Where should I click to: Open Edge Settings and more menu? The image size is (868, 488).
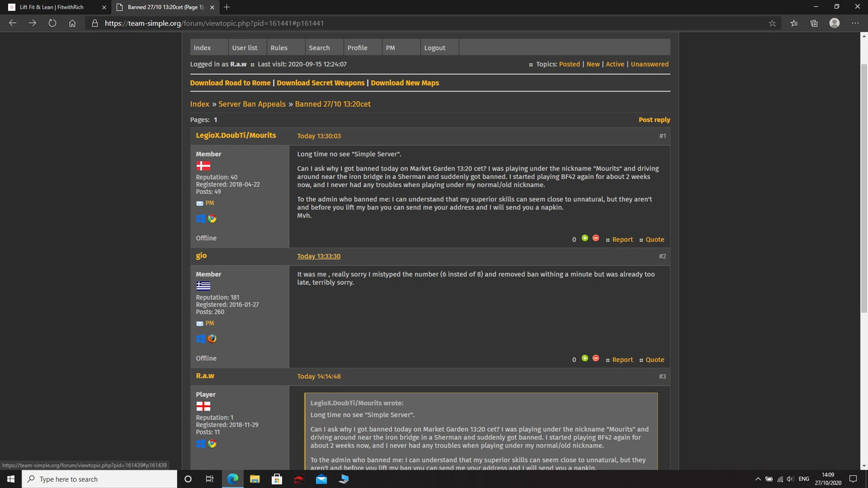coord(855,22)
